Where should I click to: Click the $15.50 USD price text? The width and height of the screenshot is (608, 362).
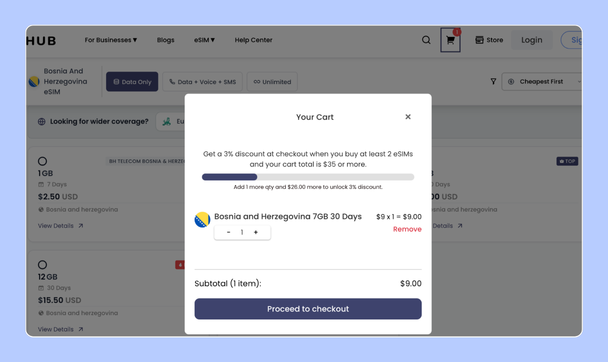coord(59,300)
